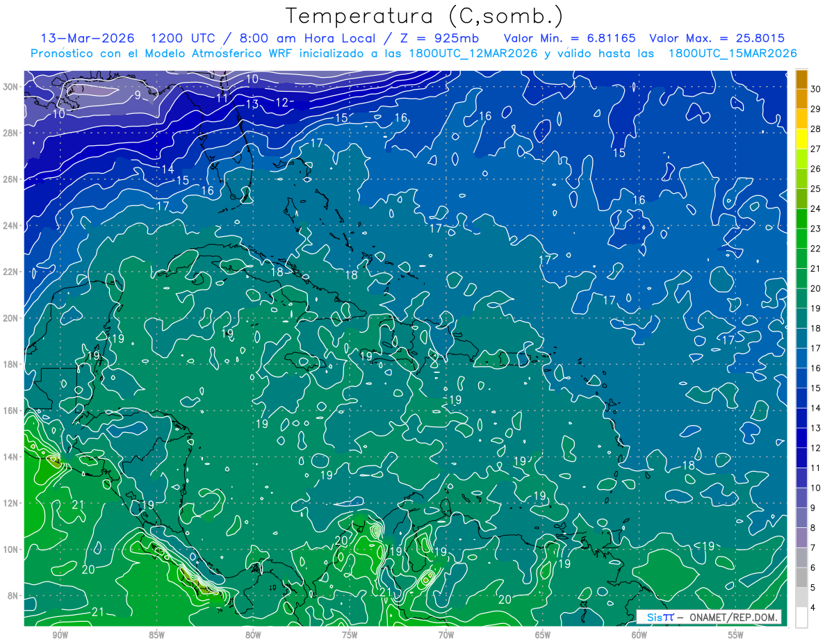Click the longitude axis label "80W"
The image size is (834, 644).
pyautogui.click(x=253, y=635)
